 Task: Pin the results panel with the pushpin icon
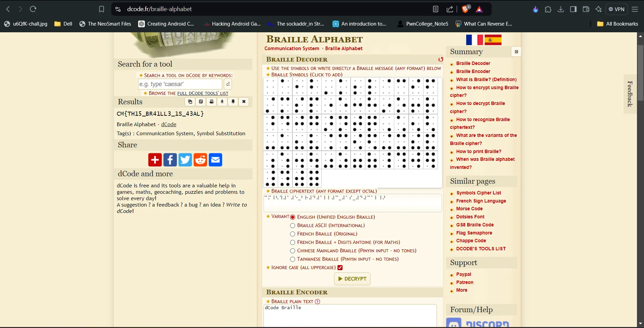pyautogui.click(x=233, y=102)
